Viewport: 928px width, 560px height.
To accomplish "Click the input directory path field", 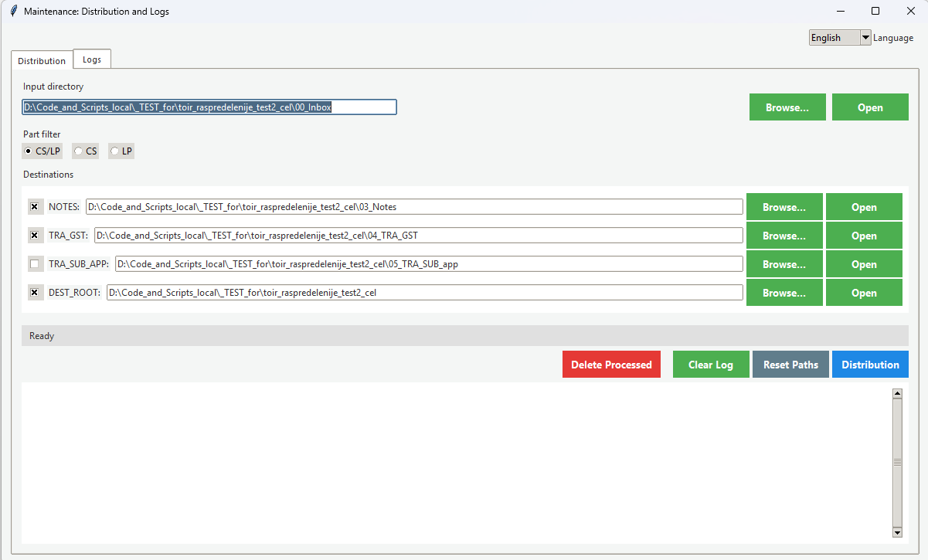I will coord(209,107).
